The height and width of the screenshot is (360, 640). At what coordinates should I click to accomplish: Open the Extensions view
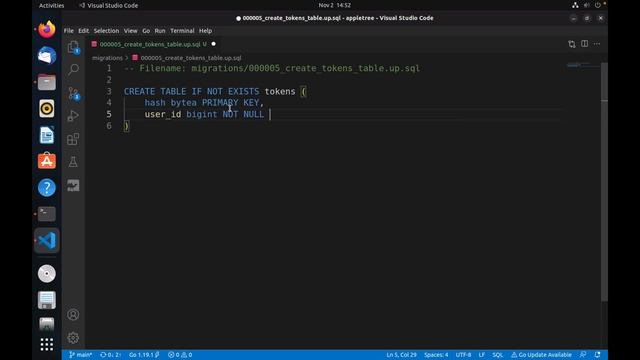[73, 139]
